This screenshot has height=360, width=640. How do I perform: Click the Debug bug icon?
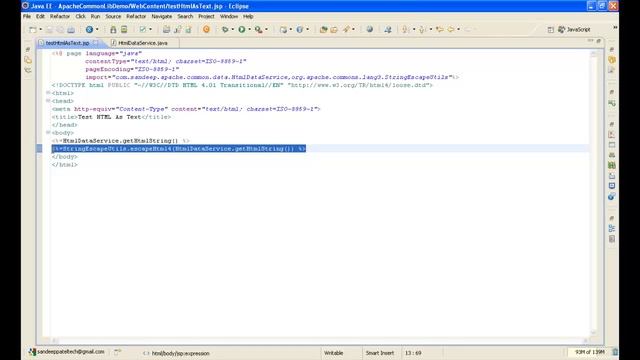pyautogui.click(x=224, y=29)
